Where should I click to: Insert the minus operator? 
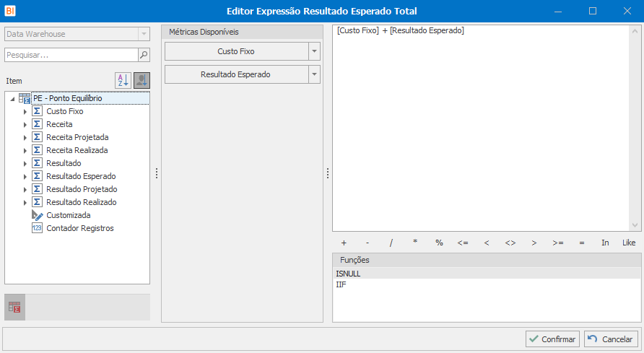click(367, 243)
